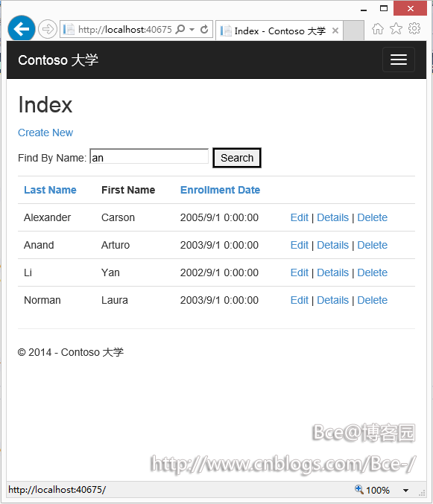Open the new blank tab button
Viewport: 433px width, 504px height.
[353, 31]
